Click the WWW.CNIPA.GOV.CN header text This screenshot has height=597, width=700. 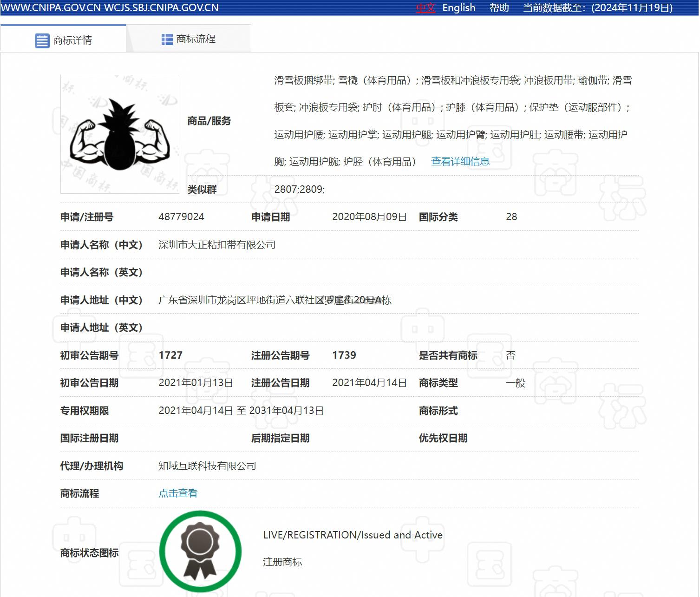50,8
